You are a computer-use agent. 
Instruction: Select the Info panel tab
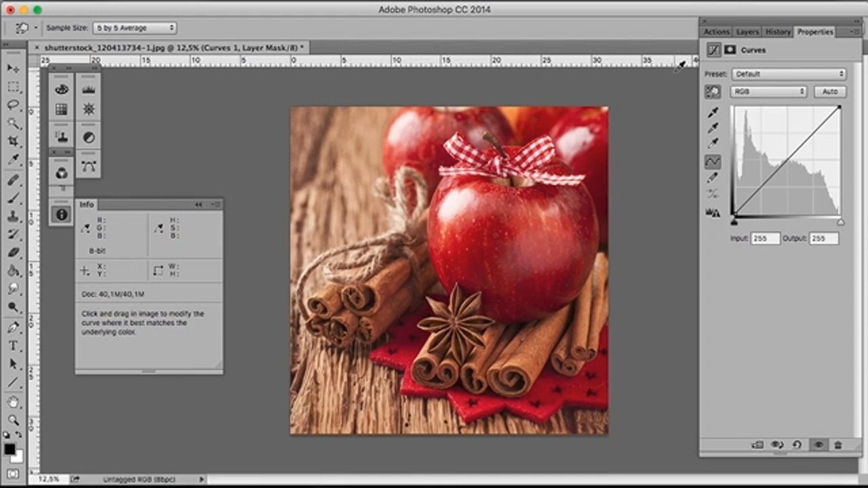pyautogui.click(x=87, y=205)
